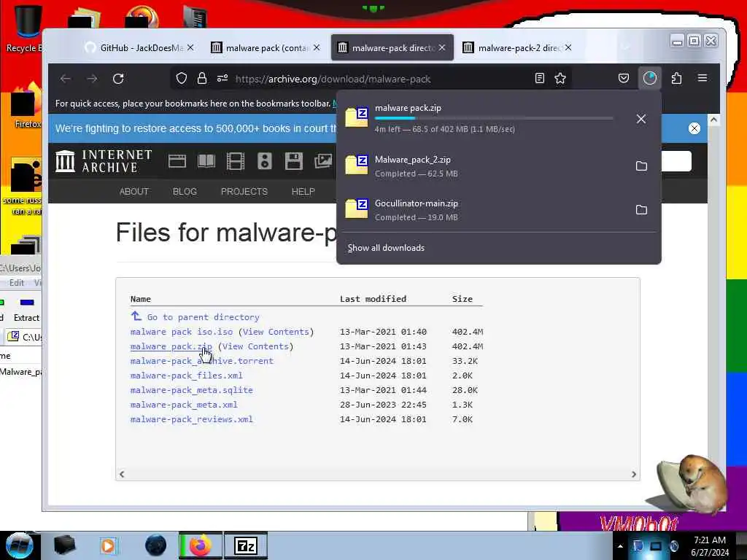Screen dimensions: 747x560
Task: Click Extract in 7-Zip window
Action: (26, 309)
